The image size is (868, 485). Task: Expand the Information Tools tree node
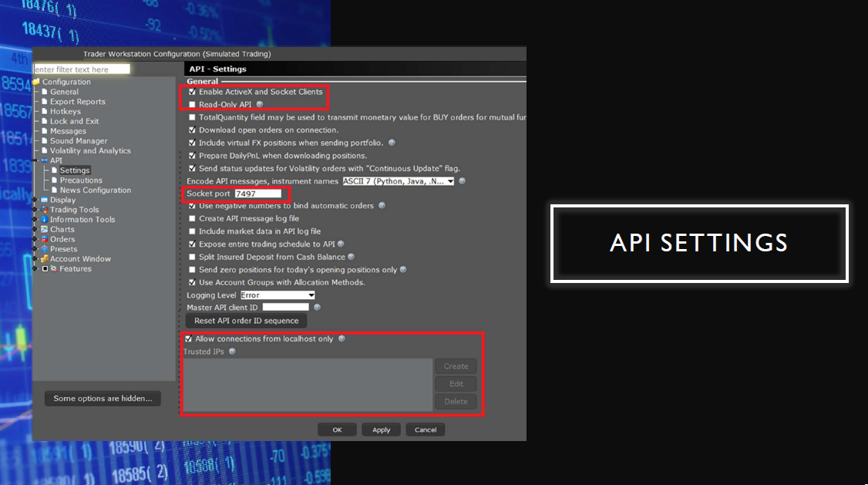pyautogui.click(x=35, y=220)
